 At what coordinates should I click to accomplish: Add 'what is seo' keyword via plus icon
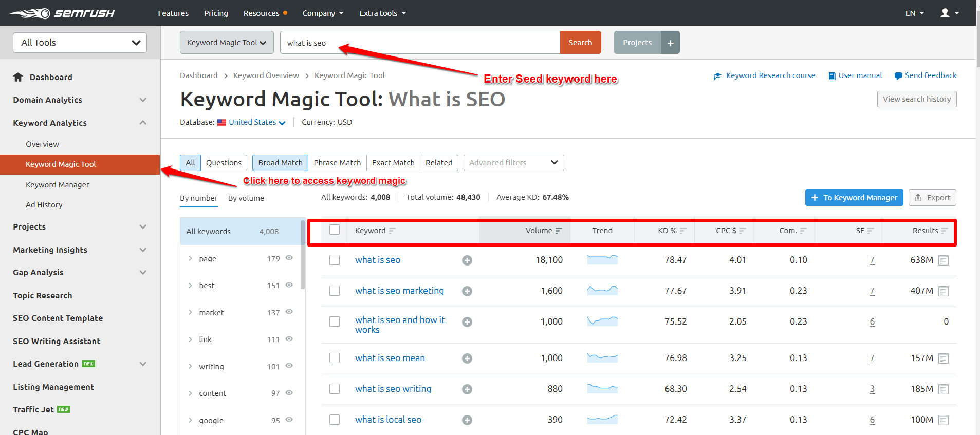point(467,260)
